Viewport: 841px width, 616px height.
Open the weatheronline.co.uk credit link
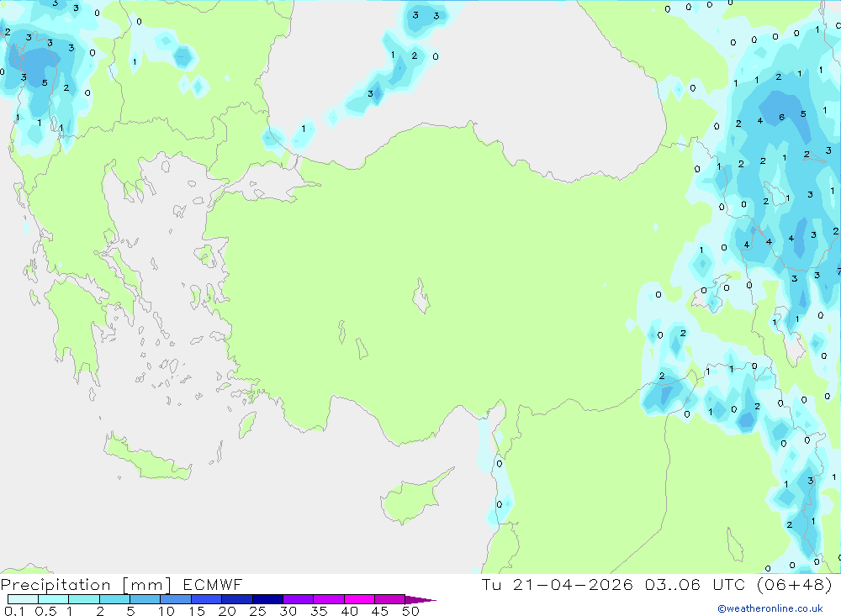[x=770, y=608]
